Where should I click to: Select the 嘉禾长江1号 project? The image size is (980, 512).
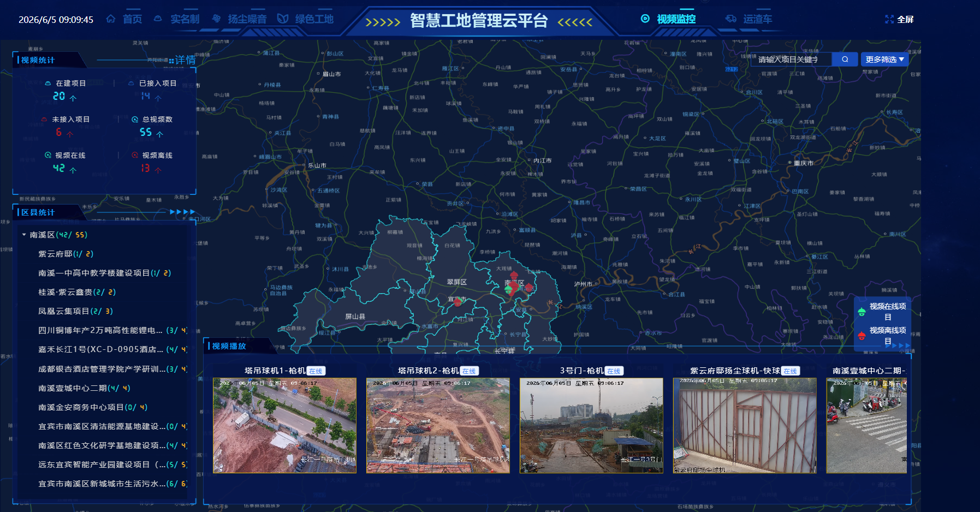pyautogui.click(x=113, y=349)
